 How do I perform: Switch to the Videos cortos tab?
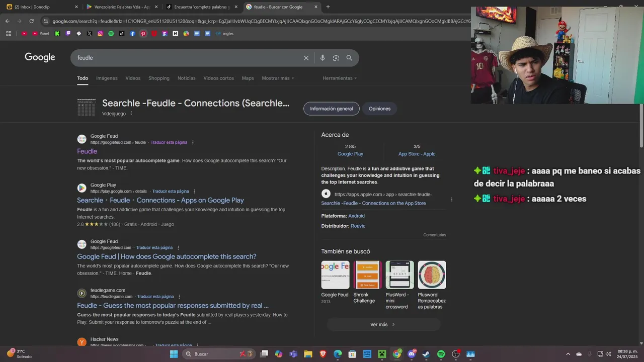coord(218,78)
